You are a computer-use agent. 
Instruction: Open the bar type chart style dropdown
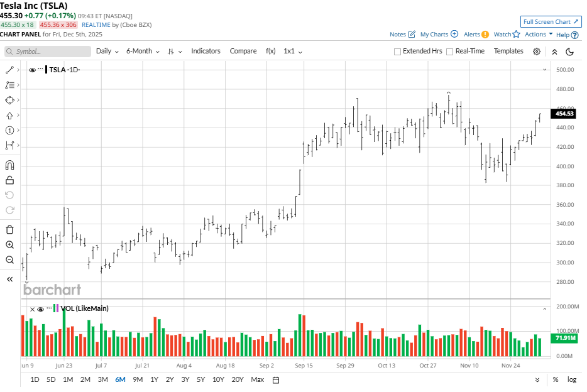pyautogui.click(x=175, y=52)
